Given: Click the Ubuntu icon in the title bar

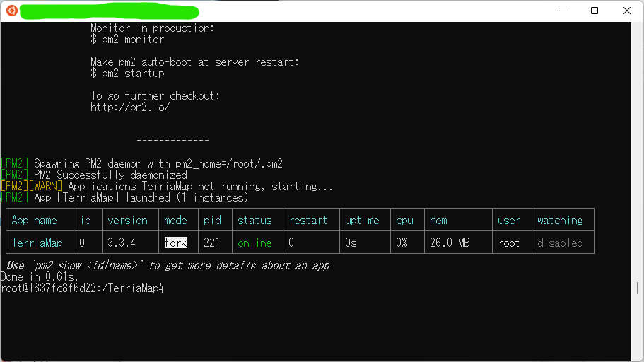Looking at the screenshot, I should (x=12, y=11).
